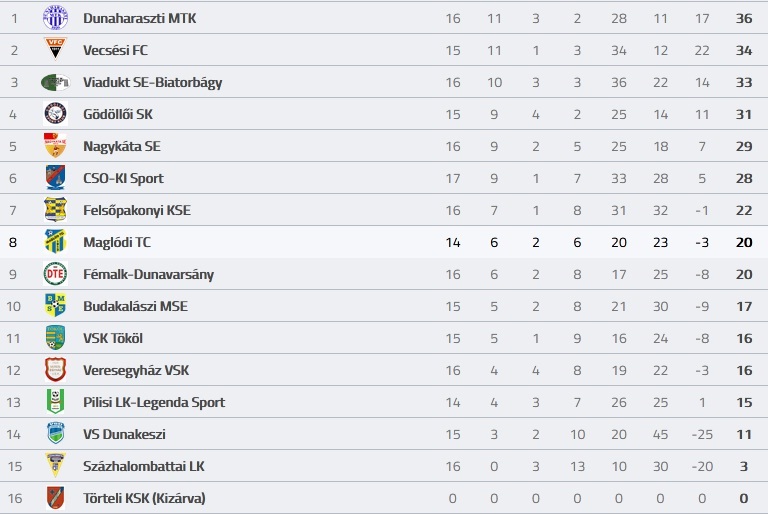Viewport: 768px width, 514px height.
Task: Click Törteli KSK (Kizárva) team name
Action: 144,498
